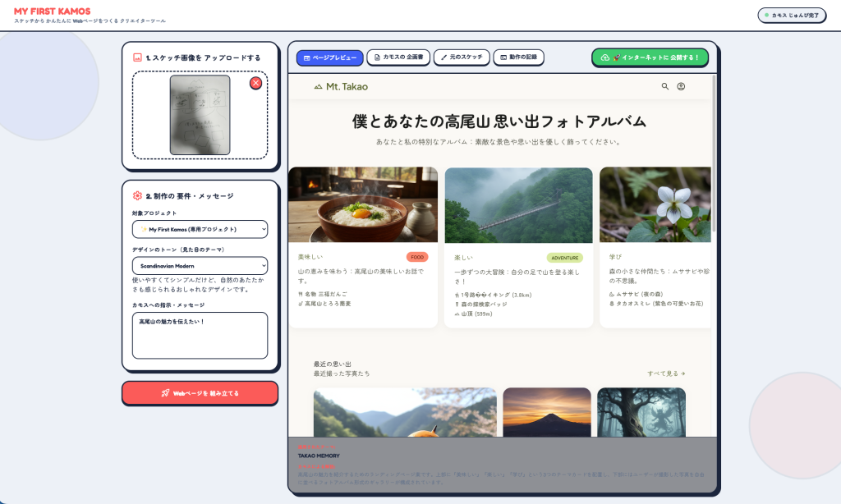Remove uploaded sketch with red X icon
The image size is (841, 504).
coord(256,83)
